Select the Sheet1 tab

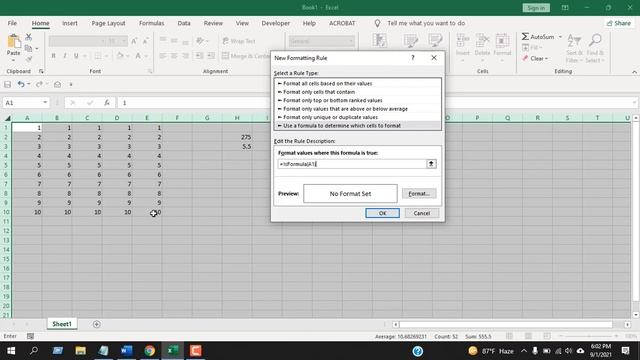click(x=62, y=324)
